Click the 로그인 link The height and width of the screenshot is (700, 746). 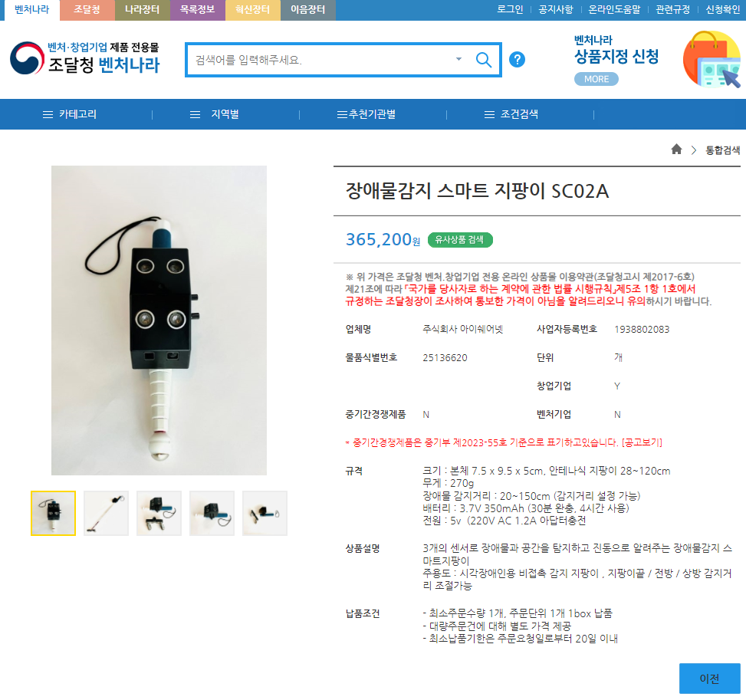click(510, 9)
